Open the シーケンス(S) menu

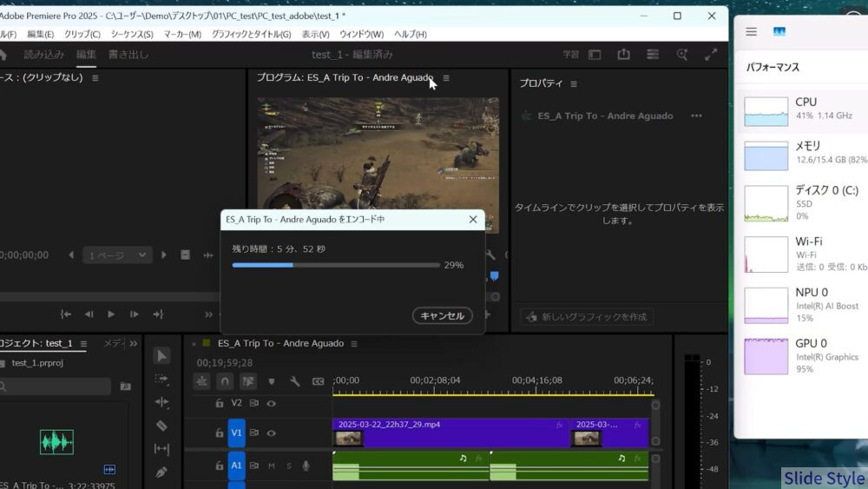[132, 34]
